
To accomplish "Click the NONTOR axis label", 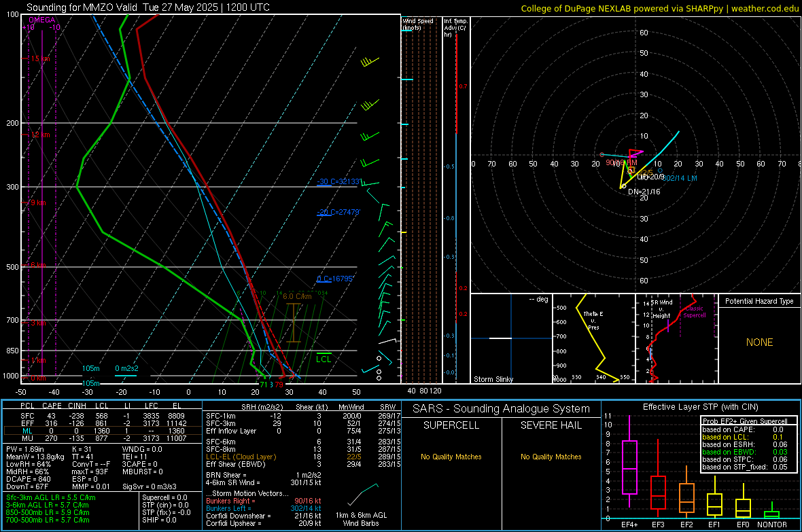I will (772, 525).
